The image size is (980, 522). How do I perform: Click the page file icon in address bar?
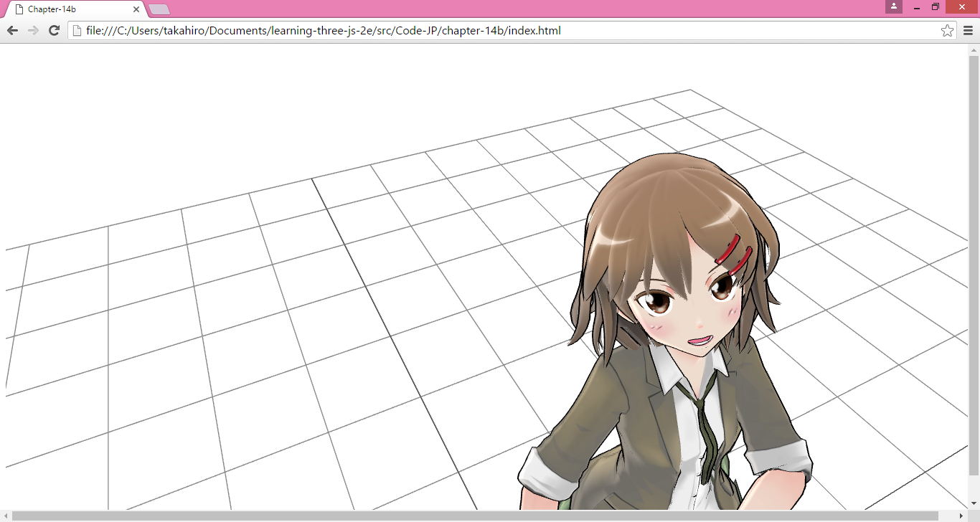[x=77, y=30]
